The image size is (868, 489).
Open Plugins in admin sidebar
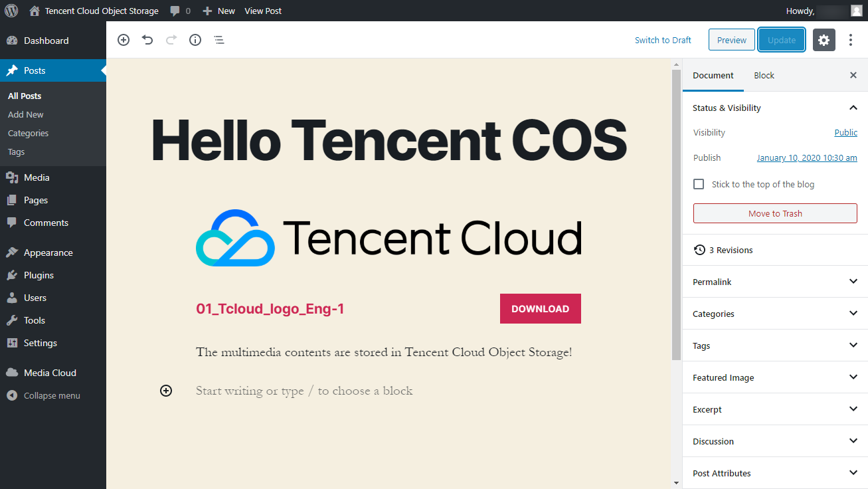tap(53, 275)
